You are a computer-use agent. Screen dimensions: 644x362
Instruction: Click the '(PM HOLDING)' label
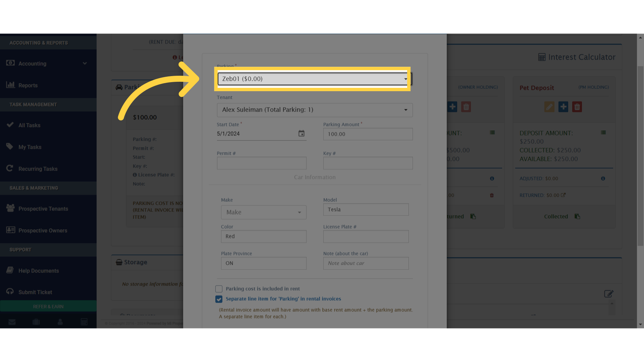pyautogui.click(x=594, y=87)
